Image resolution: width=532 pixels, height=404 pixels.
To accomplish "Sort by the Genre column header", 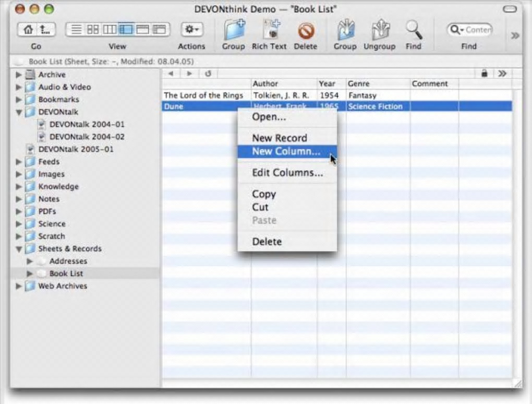I will [378, 84].
